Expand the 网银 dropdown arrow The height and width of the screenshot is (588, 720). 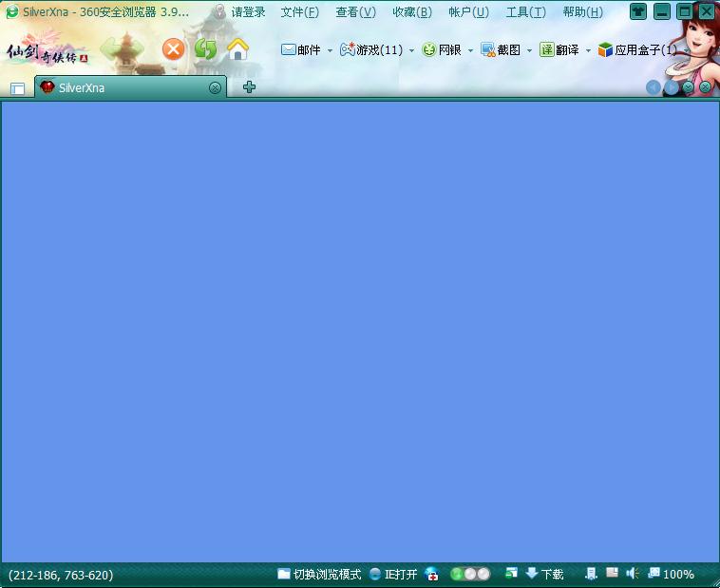470,50
